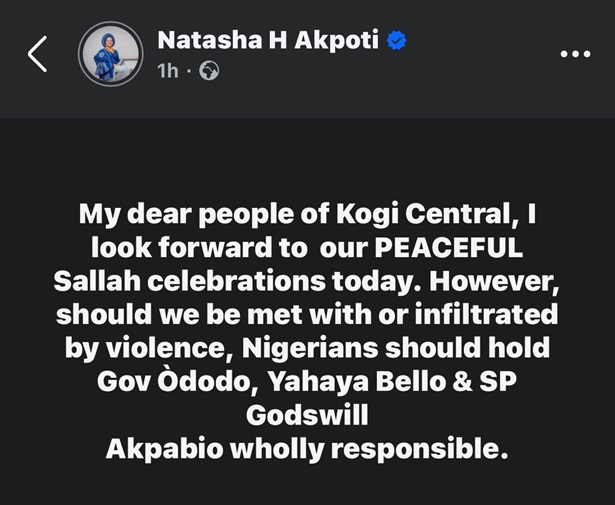This screenshot has height=505, width=615.
Task: Click the word PEACEFUL in the post
Action: tap(449, 247)
